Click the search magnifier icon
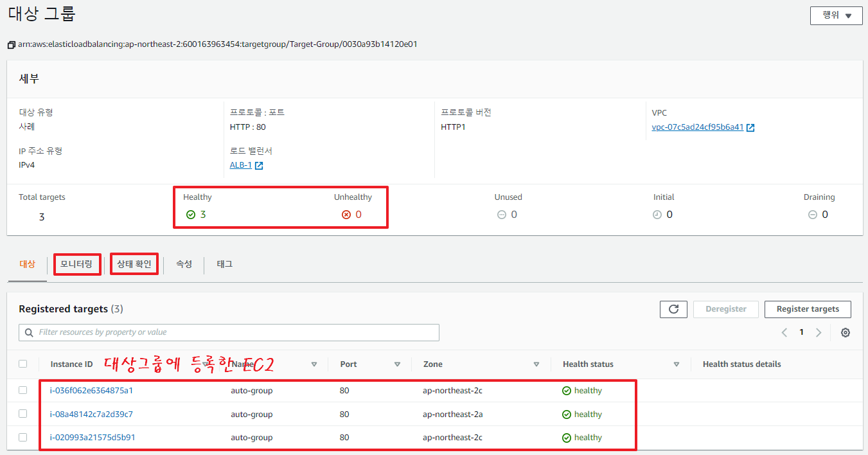 (x=29, y=333)
